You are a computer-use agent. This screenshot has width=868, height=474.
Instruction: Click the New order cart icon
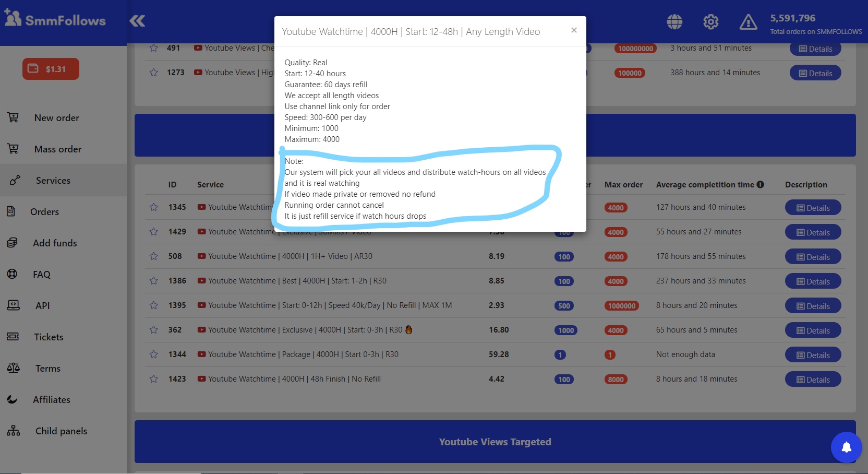click(13, 117)
